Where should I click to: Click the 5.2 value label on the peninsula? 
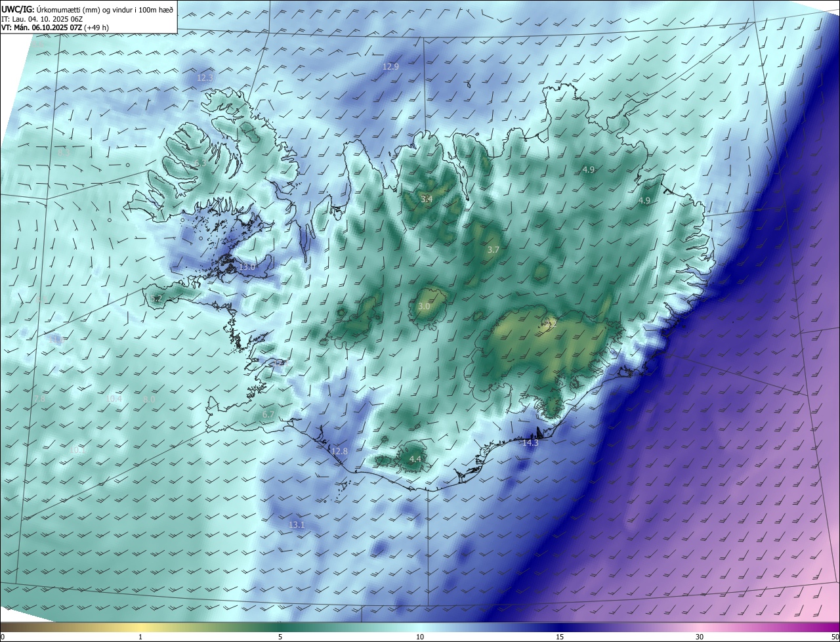[x=156, y=299]
